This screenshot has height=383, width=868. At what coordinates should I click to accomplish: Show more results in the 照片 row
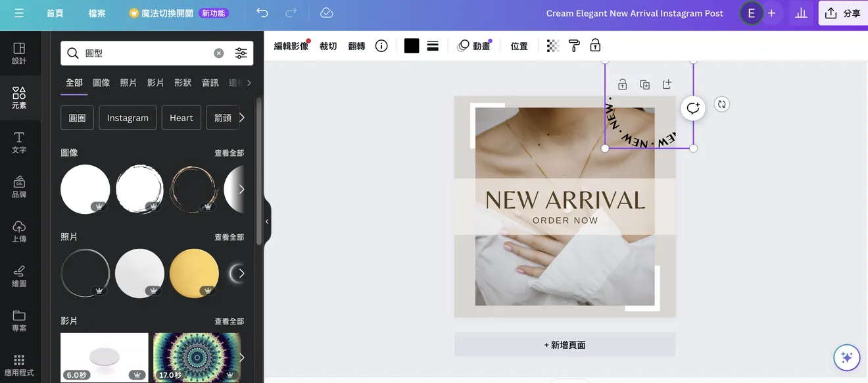coord(241,273)
